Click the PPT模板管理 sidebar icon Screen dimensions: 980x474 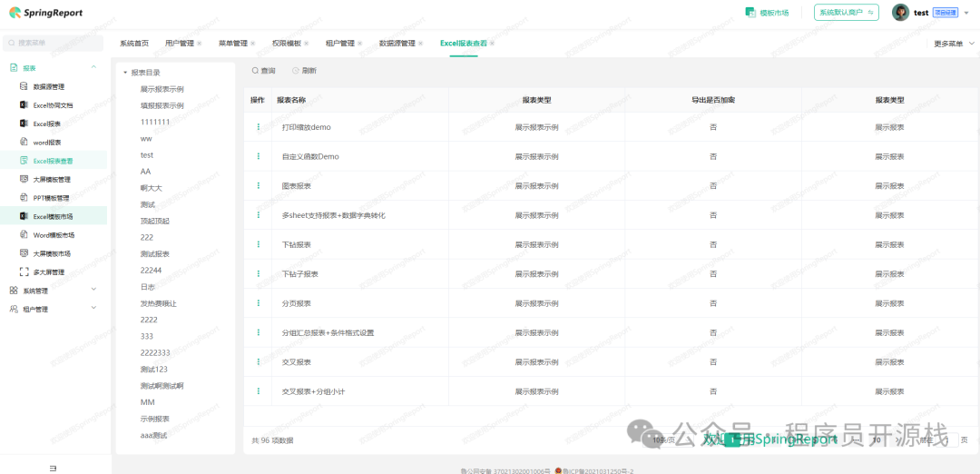click(x=24, y=197)
